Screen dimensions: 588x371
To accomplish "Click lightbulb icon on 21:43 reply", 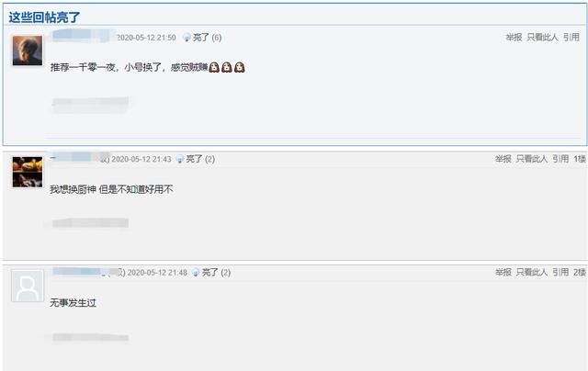I will tap(180, 159).
